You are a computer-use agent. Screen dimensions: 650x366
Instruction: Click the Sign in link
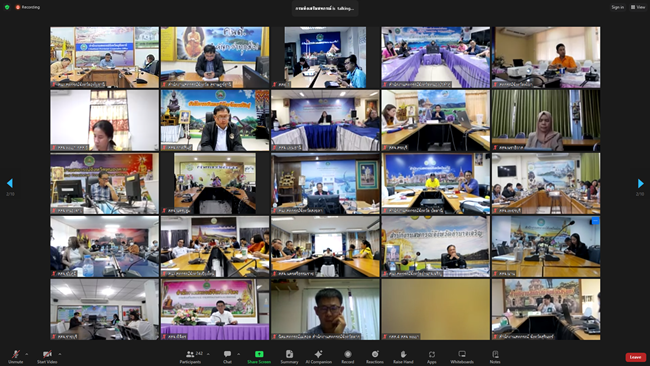click(x=617, y=7)
